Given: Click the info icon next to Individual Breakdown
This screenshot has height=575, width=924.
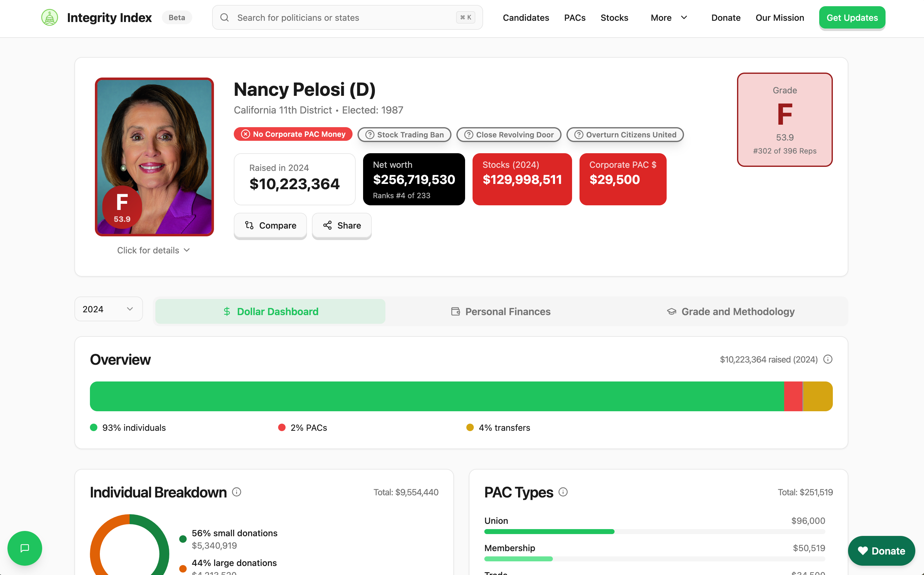Looking at the screenshot, I should [x=236, y=492].
